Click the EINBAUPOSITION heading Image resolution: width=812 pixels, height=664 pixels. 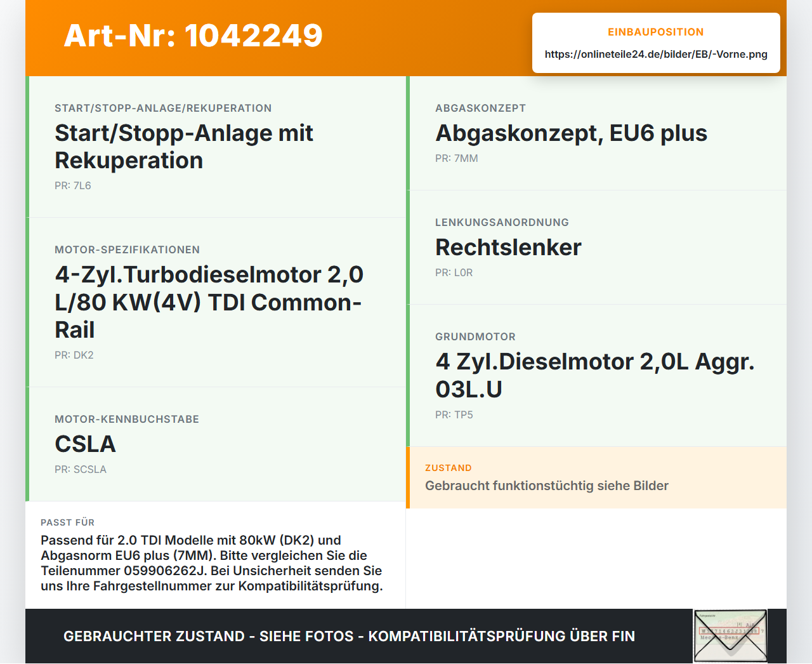point(656,32)
